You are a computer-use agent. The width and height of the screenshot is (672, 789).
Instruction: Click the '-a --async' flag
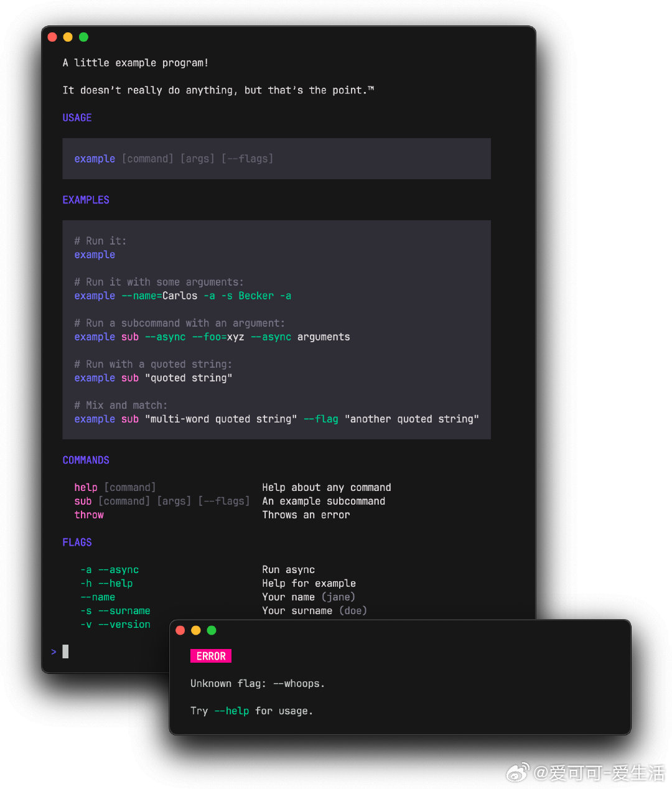[x=110, y=569]
